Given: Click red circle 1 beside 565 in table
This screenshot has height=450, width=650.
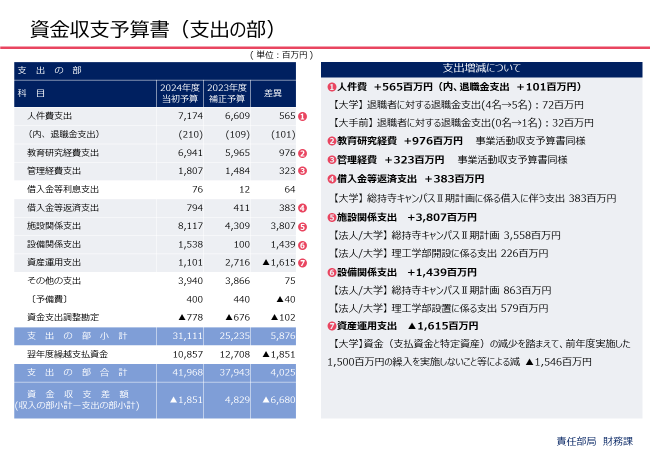Looking at the screenshot, I should pyautogui.click(x=303, y=117).
